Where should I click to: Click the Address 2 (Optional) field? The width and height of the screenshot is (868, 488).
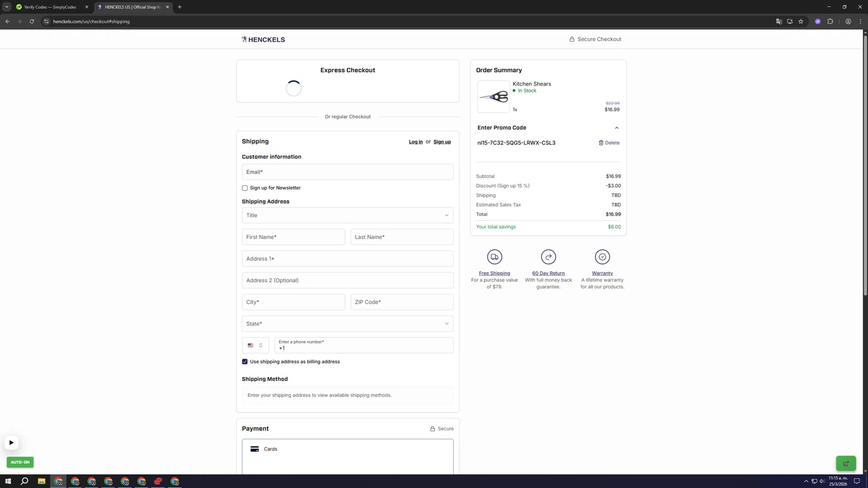[x=348, y=280]
